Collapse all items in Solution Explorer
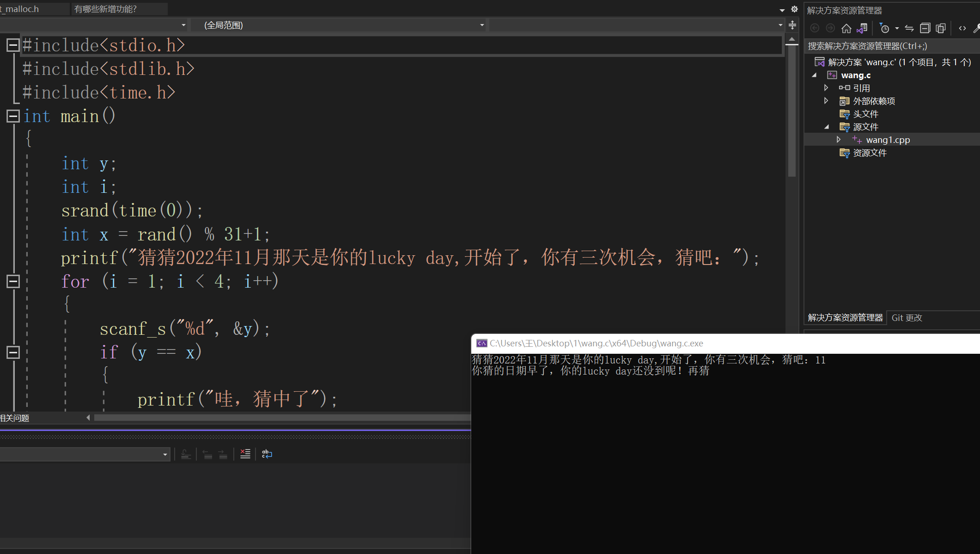Screen dimensions: 980x554 (925, 29)
